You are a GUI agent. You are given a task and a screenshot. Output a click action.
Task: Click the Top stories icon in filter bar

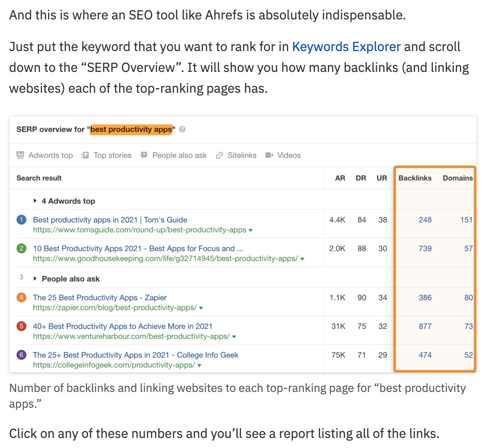85,155
